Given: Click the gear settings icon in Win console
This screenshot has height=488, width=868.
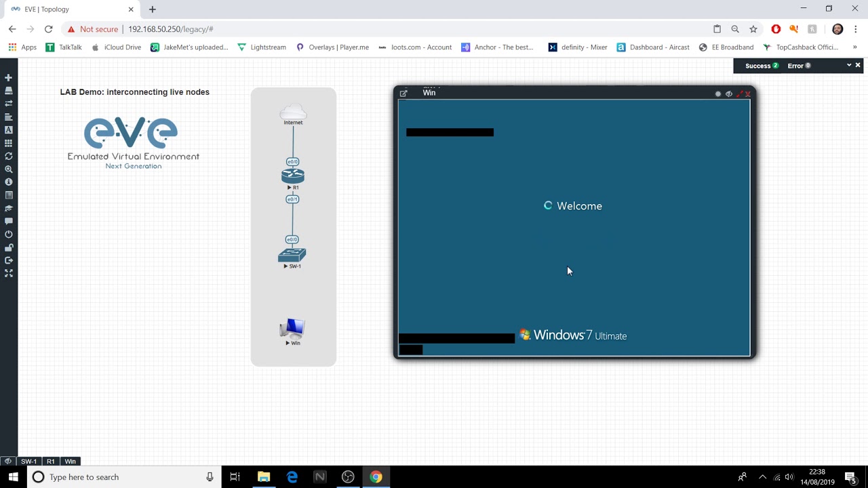Looking at the screenshot, I should (718, 94).
